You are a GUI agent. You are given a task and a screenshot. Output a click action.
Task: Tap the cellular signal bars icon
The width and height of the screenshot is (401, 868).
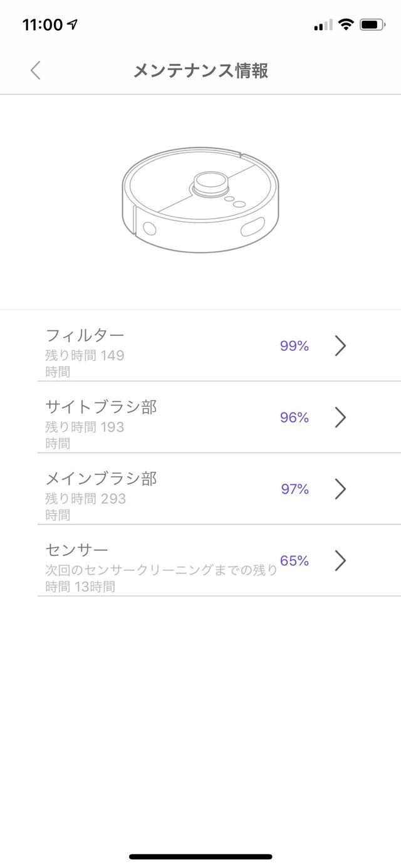(323, 25)
